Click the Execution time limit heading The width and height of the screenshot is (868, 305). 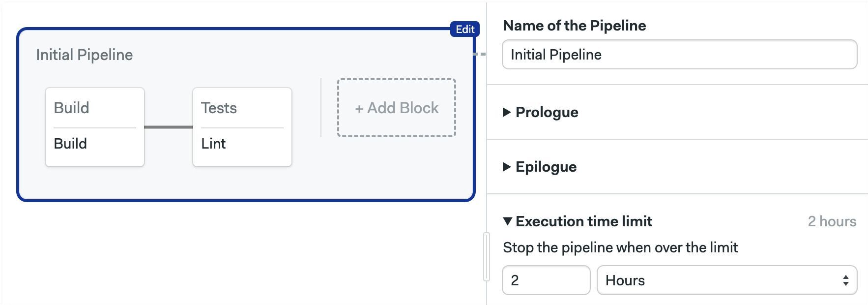[x=584, y=221]
